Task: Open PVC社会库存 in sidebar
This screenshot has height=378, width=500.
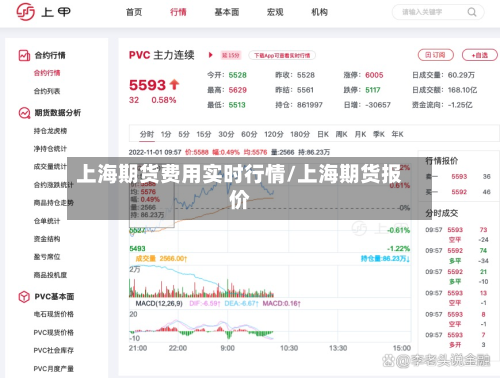Action: (54, 350)
